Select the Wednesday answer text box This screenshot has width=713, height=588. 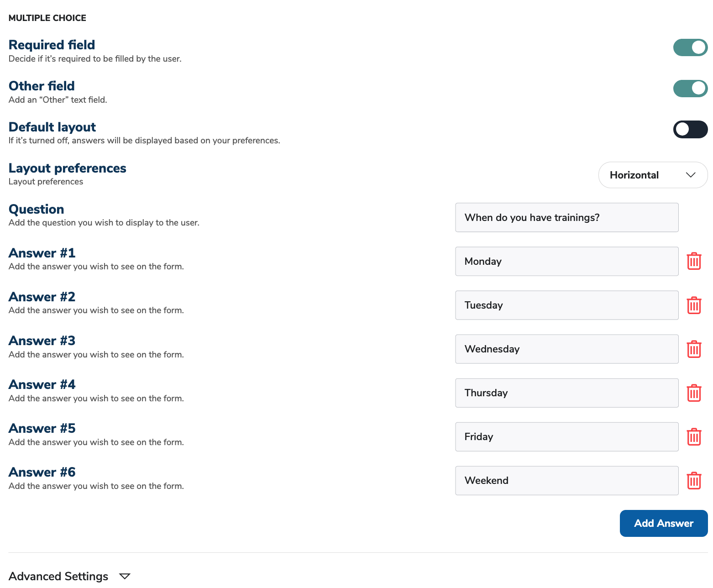566,349
